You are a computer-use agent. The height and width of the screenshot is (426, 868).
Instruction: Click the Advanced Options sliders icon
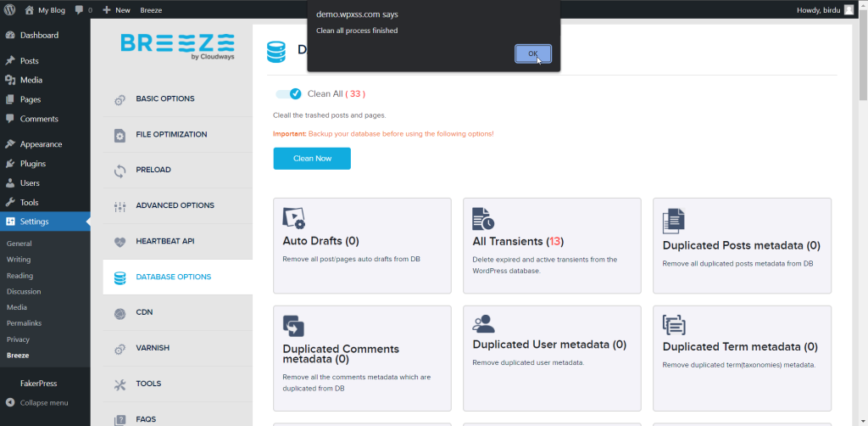pos(120,207)
